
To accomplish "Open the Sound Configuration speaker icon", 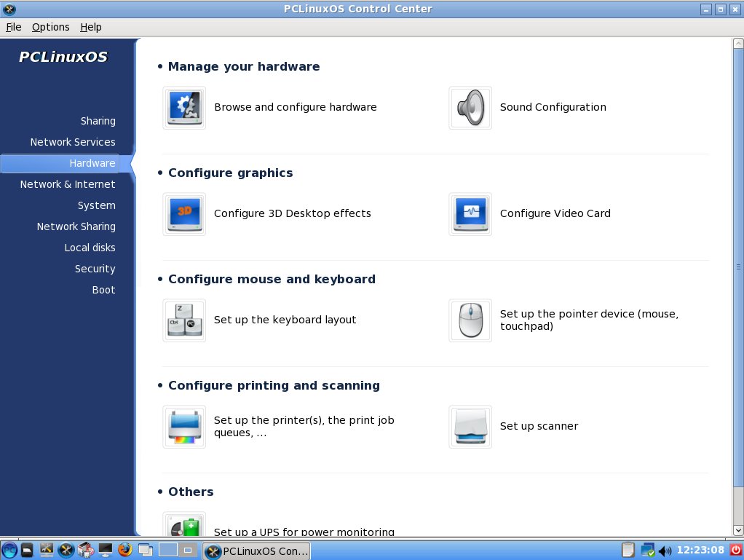I will (470, 108).
